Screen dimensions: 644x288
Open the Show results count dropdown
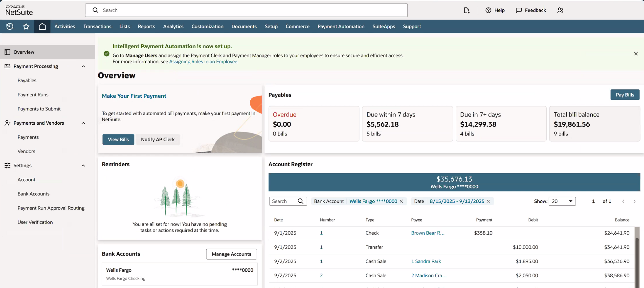562,201
